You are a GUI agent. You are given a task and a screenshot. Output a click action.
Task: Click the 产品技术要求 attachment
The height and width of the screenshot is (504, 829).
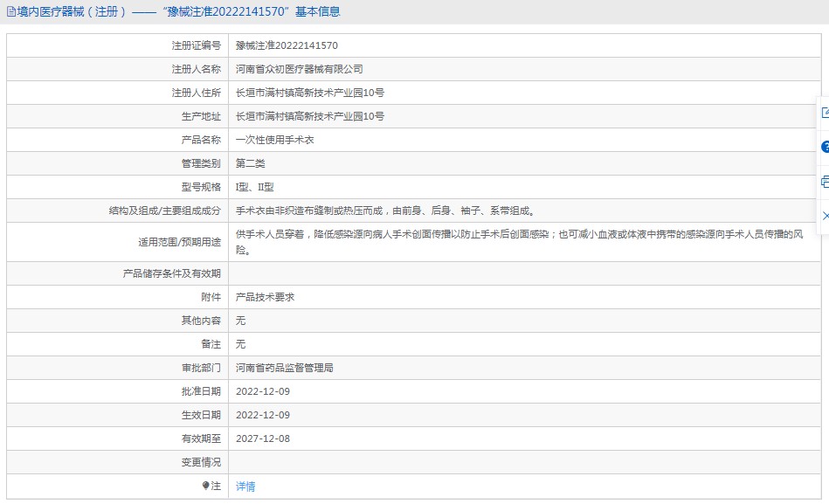[265, 297]
